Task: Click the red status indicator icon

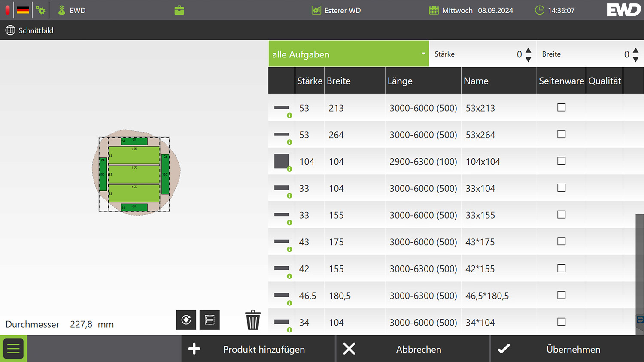Action: (7, 10)
